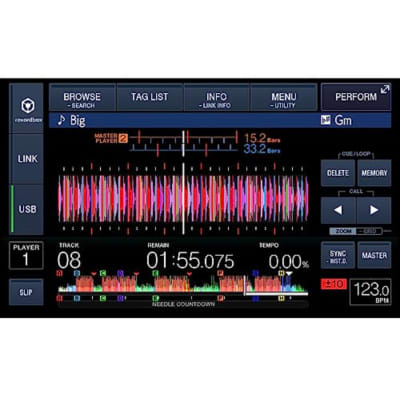Tap the key value Gm

click(x=343, y=120)
